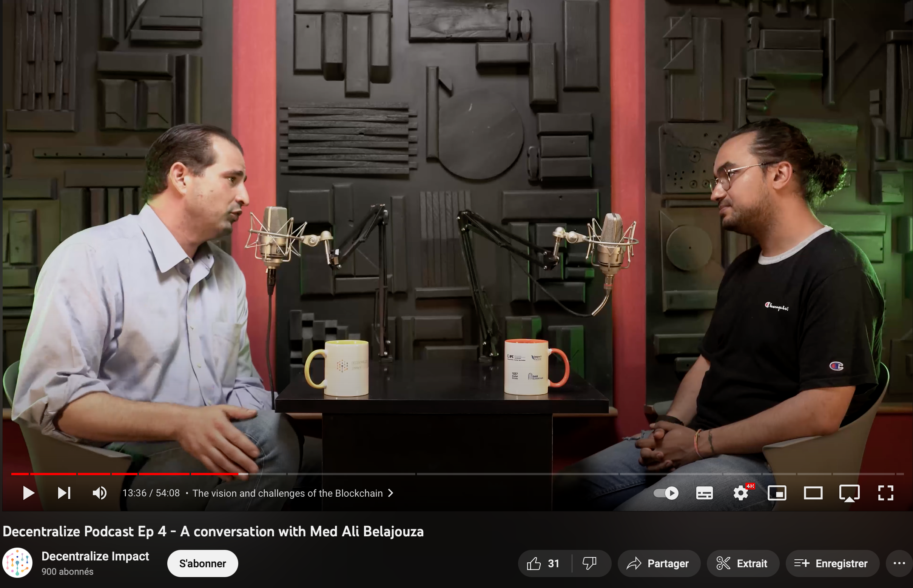Turn on subtitles/closed captions

[x=704, y=493]
